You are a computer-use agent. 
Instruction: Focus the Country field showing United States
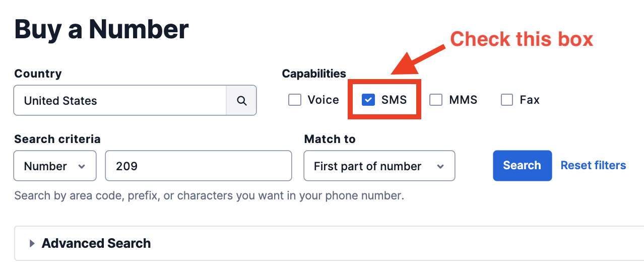pos(120,101)
